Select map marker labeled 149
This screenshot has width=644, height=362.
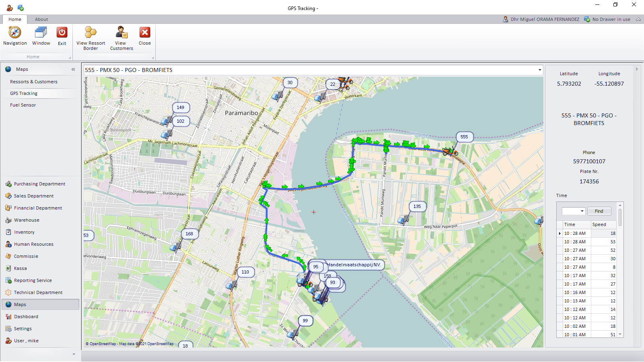point(180,107)
